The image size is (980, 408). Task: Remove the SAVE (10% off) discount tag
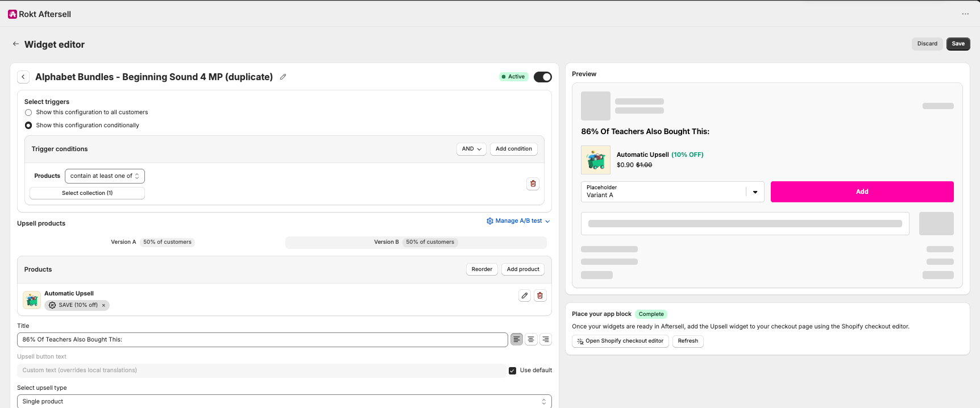click(103, 305)
